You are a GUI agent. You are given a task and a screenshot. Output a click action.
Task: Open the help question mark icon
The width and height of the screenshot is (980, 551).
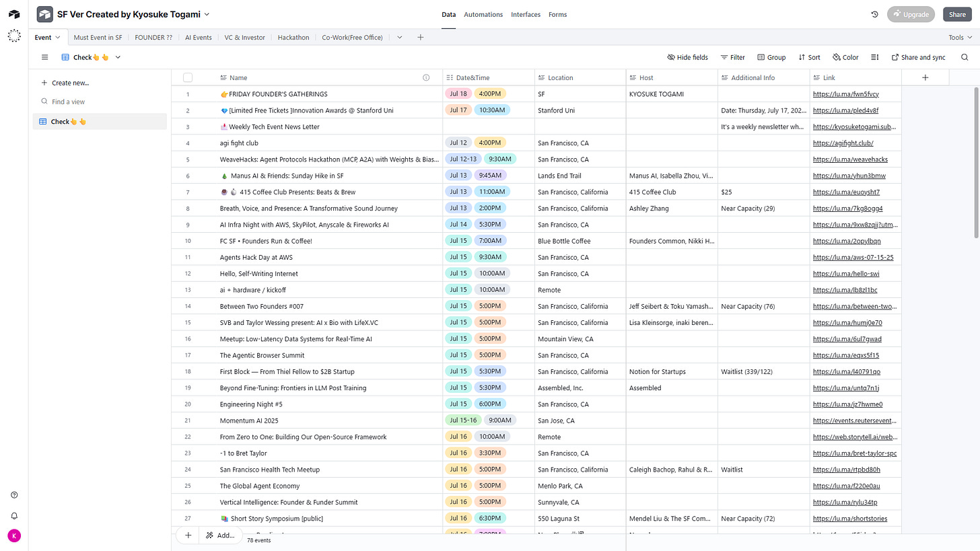coord(14,495)
